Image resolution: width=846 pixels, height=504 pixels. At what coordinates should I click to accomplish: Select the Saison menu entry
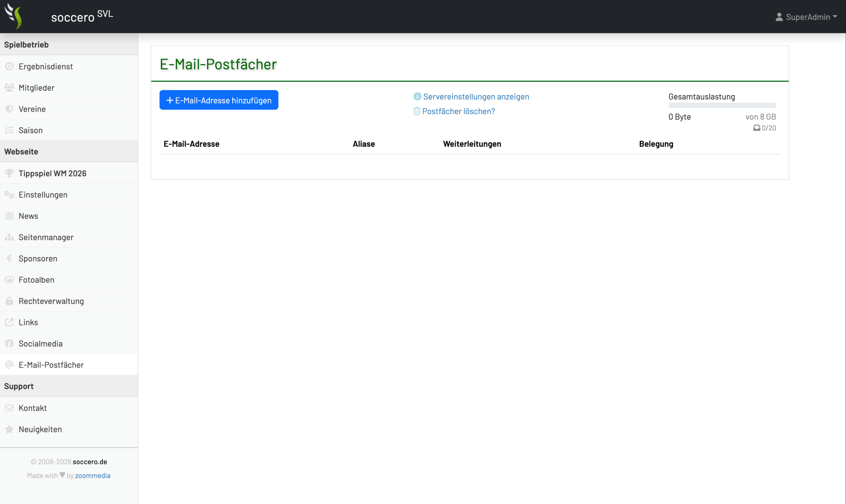[x=69, y=130]
